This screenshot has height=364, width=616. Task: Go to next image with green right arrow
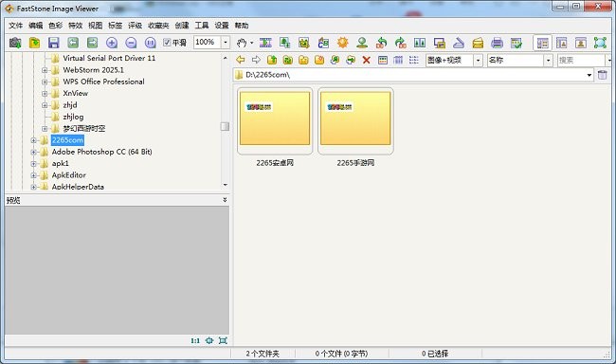click(x=92, y=43)
